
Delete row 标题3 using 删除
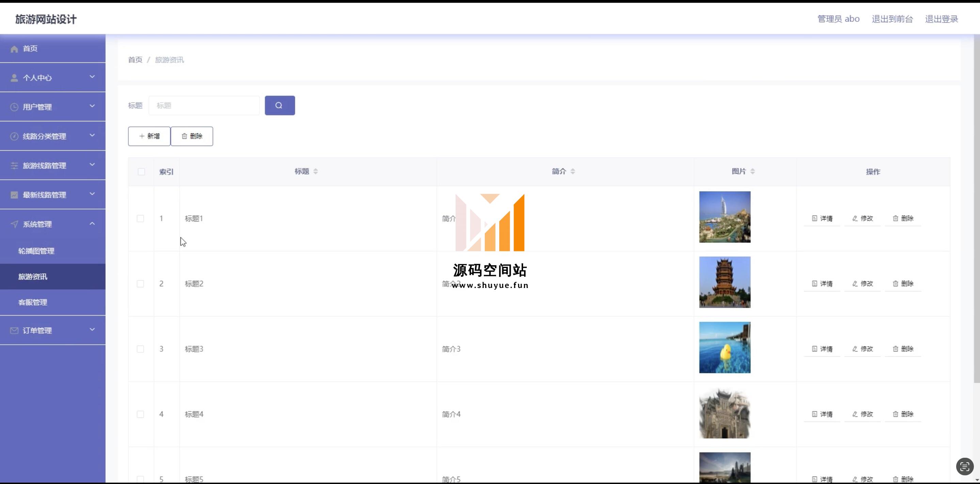tap(903, 349)
